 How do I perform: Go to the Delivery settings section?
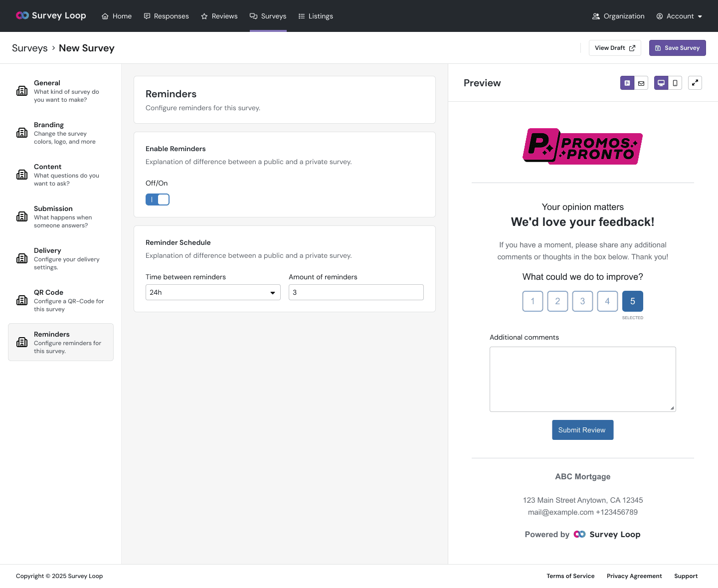(x=61, y=258)
